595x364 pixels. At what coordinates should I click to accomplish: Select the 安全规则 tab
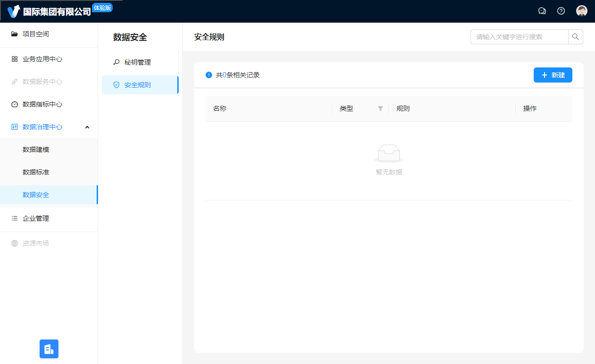coord(138,85)
